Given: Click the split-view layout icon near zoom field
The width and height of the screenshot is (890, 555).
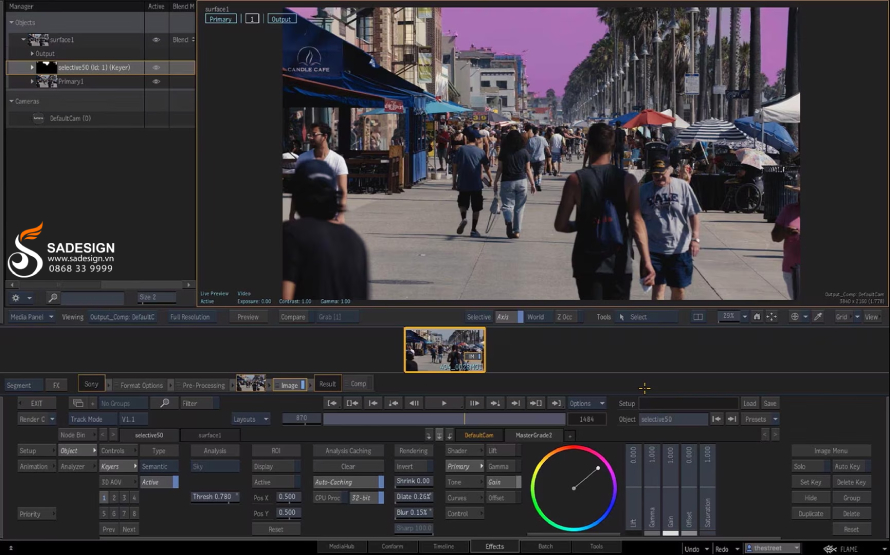Looking at the screenshot, I should click(698, 317).
